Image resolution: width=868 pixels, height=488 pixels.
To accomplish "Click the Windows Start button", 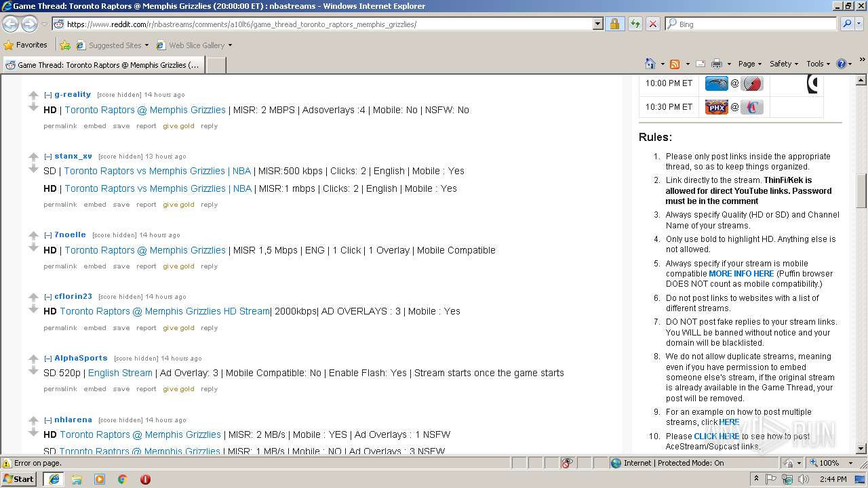I will [x=19, y=479].
